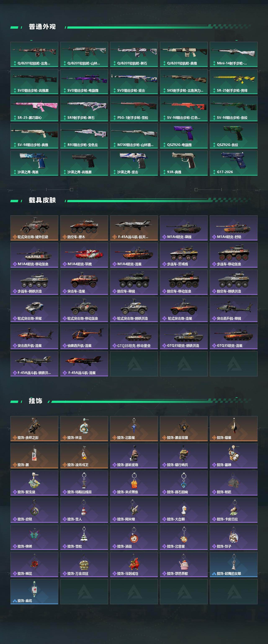The width and height of the screenshot is (268, 644).
Task: Select the QJB201轻机枪-磐石 machine gun skin
Action: click(134, 54)
